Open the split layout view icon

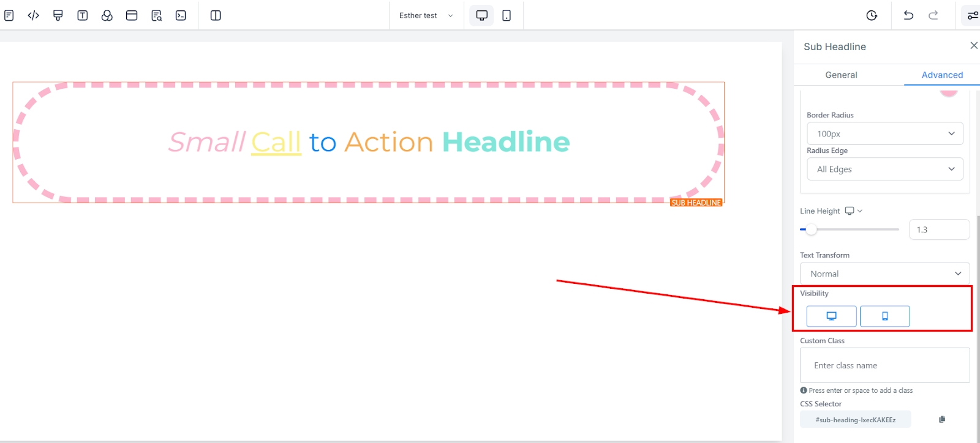click(216, 15)
